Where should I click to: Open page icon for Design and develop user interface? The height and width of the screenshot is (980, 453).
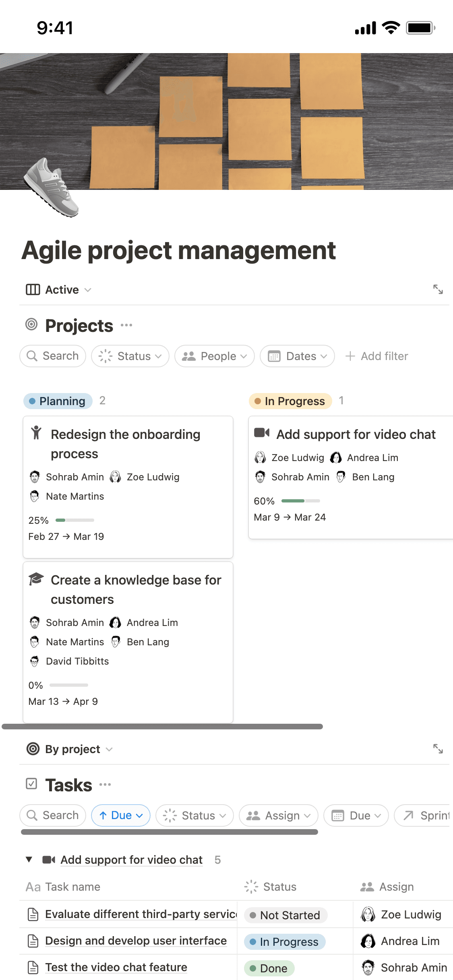tap(33, 941)
